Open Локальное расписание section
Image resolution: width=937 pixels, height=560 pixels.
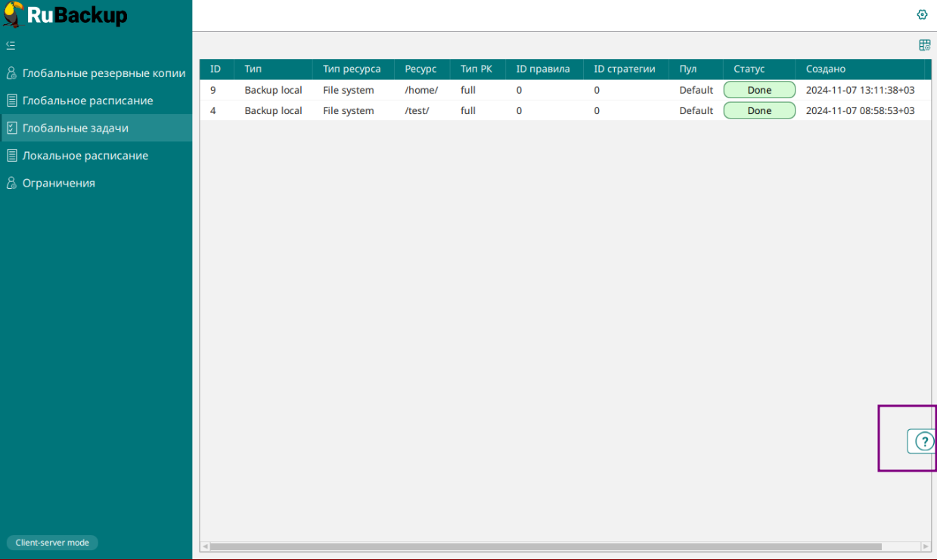click(85, 156)
